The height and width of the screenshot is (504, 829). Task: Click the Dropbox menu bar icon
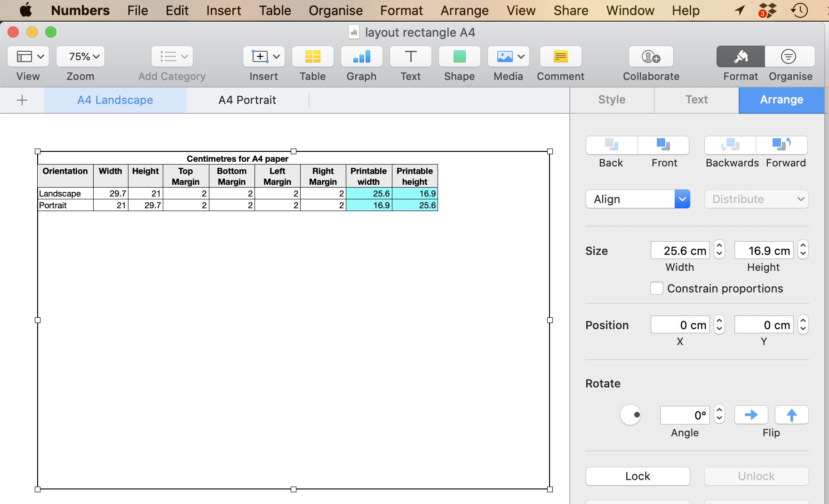[767, 10]
